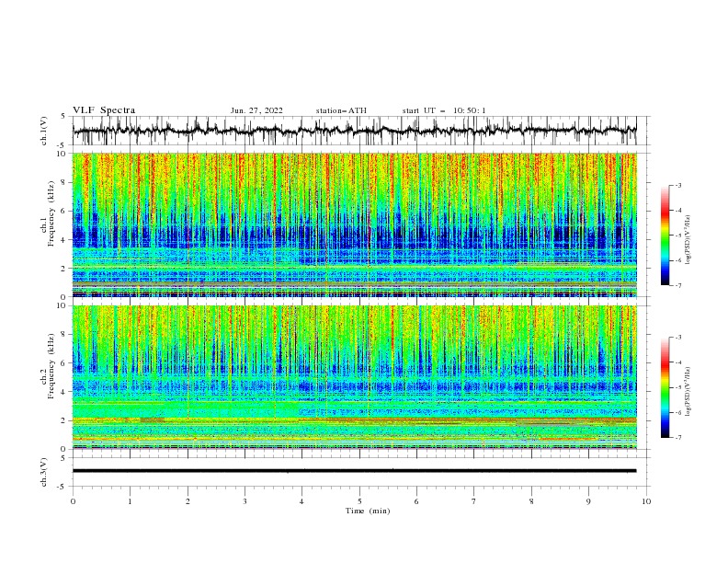
Task: Click the "-5" tick on ch.1 color bar
Action: pos(678,236)
